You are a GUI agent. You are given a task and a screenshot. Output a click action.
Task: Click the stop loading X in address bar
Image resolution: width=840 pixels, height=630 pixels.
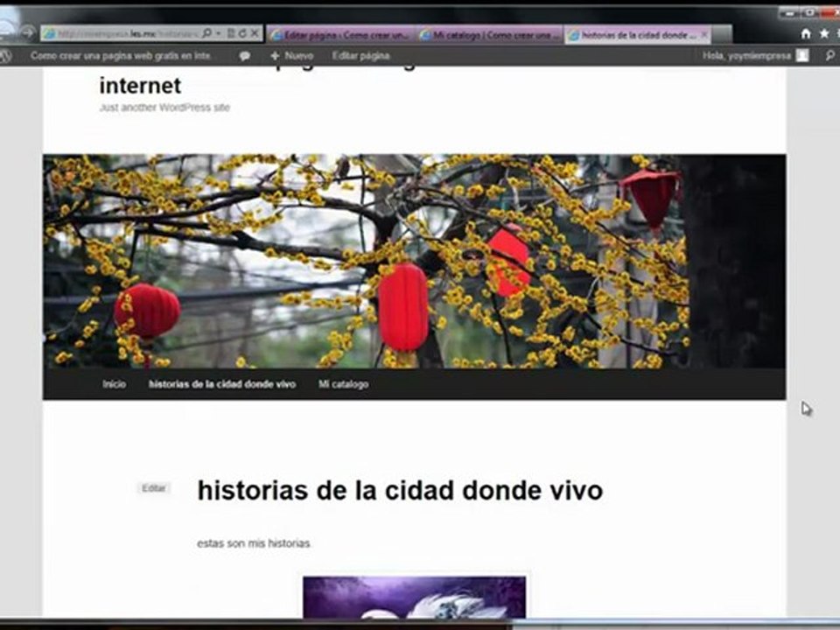(255, 33)
